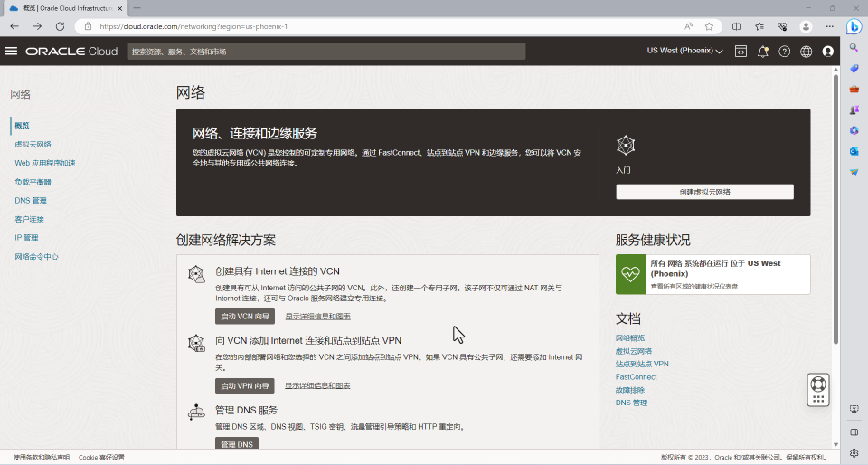Click the page vertical scrollbar
Image resolution: width=868 pixels, height=465 pixels.
835,208
